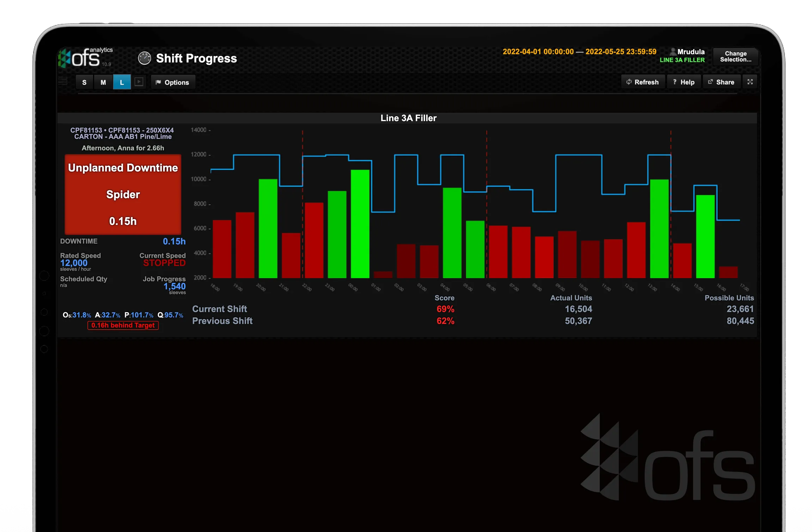
Task: Click the Refresh icon
Action: coord(629,81)
